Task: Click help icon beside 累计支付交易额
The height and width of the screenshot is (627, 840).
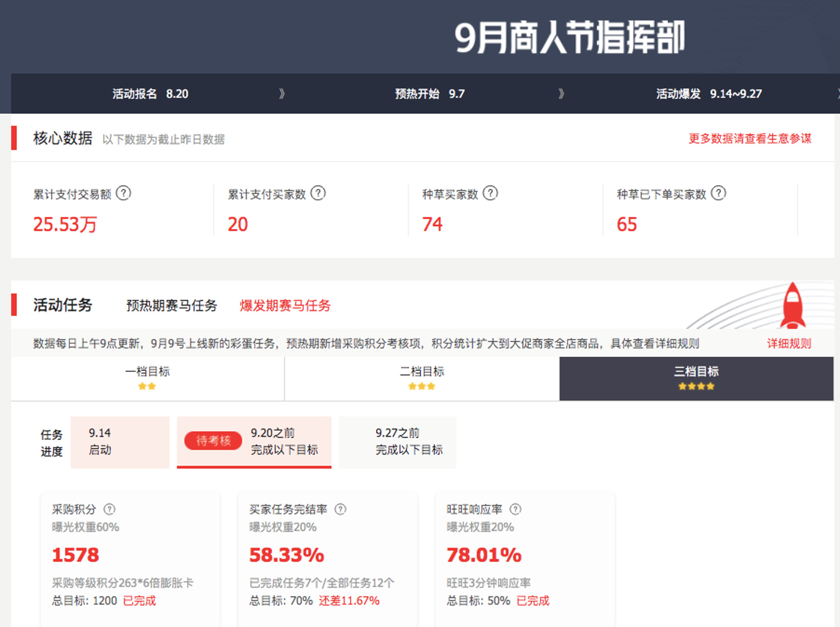Action: [x=123, y=193]
